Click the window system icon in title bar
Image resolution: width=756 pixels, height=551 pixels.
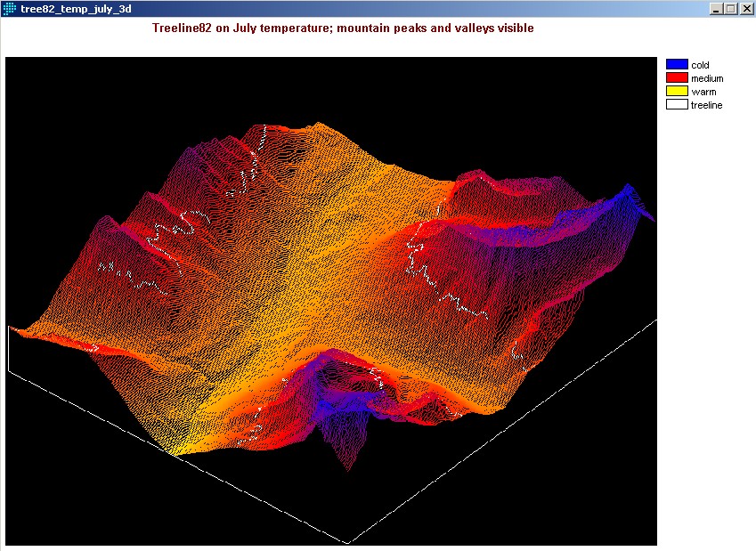point(10,8)
